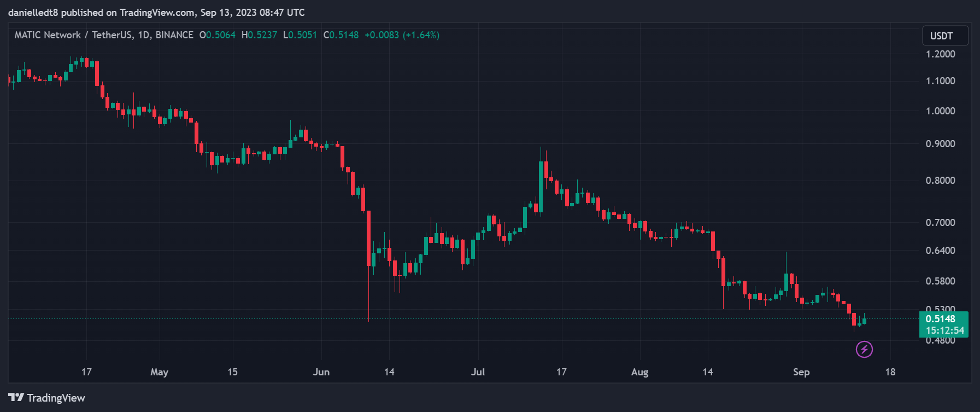Click the low value L0.5051
The width and height of the screenshot is (980, 412).
300,35
